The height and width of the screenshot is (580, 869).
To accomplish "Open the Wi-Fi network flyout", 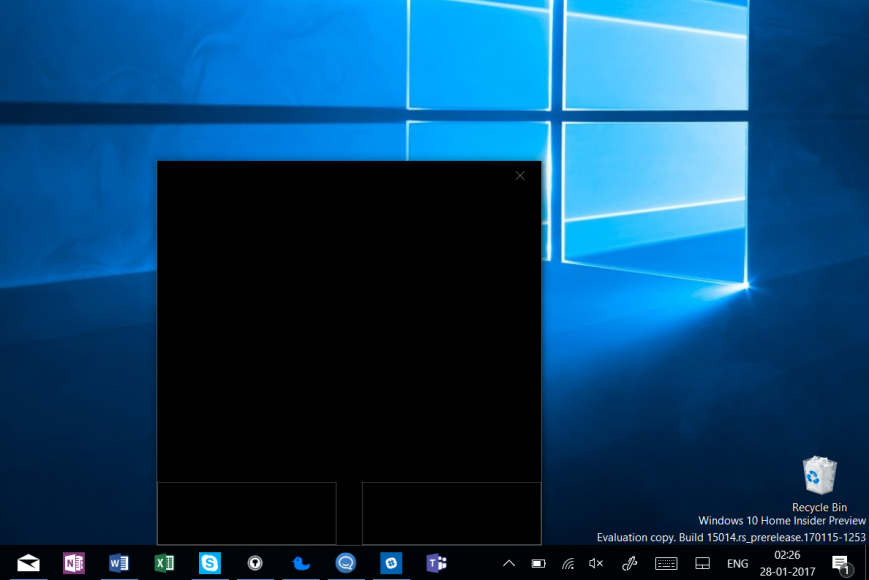I will (568, 563).
